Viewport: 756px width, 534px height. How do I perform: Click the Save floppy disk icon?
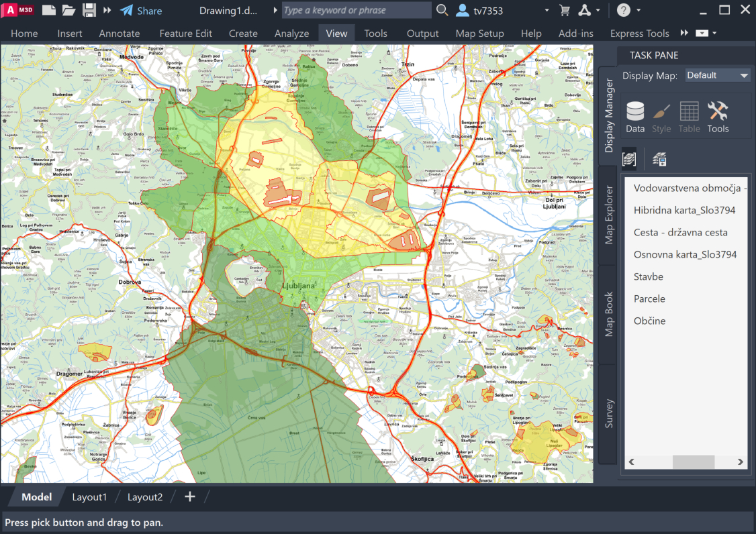pos(89,10)
